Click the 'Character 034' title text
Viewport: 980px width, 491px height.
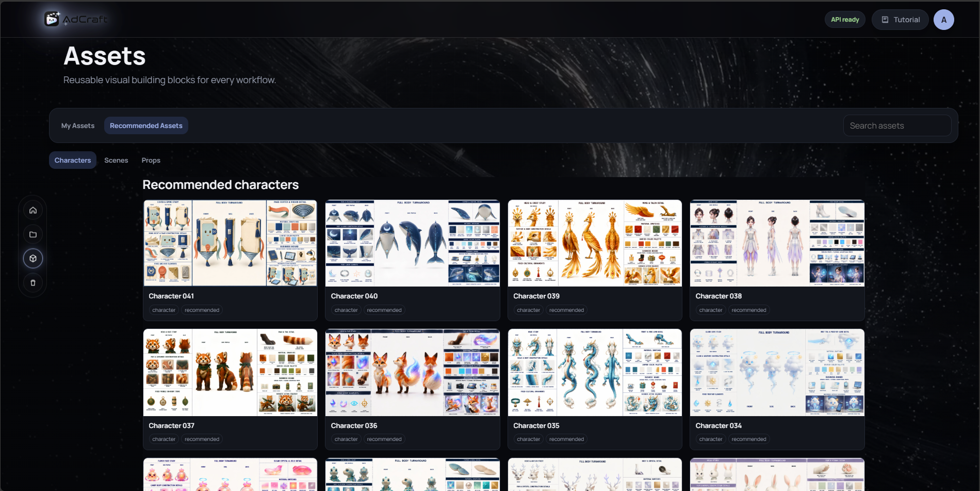tap(718, 425)
